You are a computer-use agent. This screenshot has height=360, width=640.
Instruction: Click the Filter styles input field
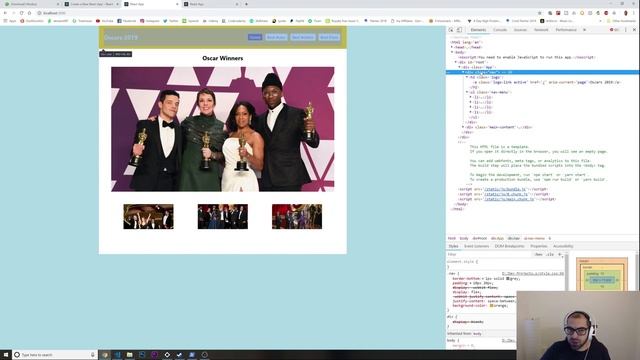click(x=488, y=254)
